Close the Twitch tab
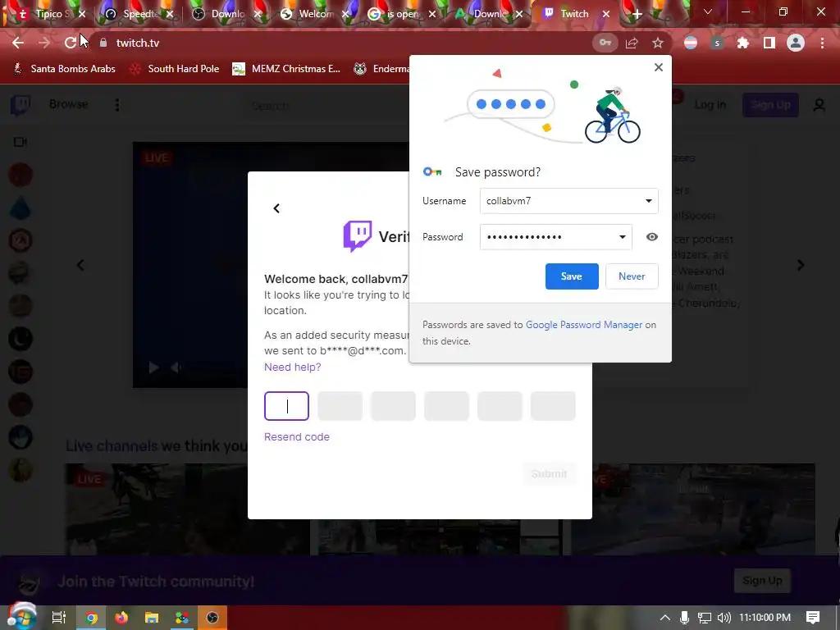 pos(606,15)
